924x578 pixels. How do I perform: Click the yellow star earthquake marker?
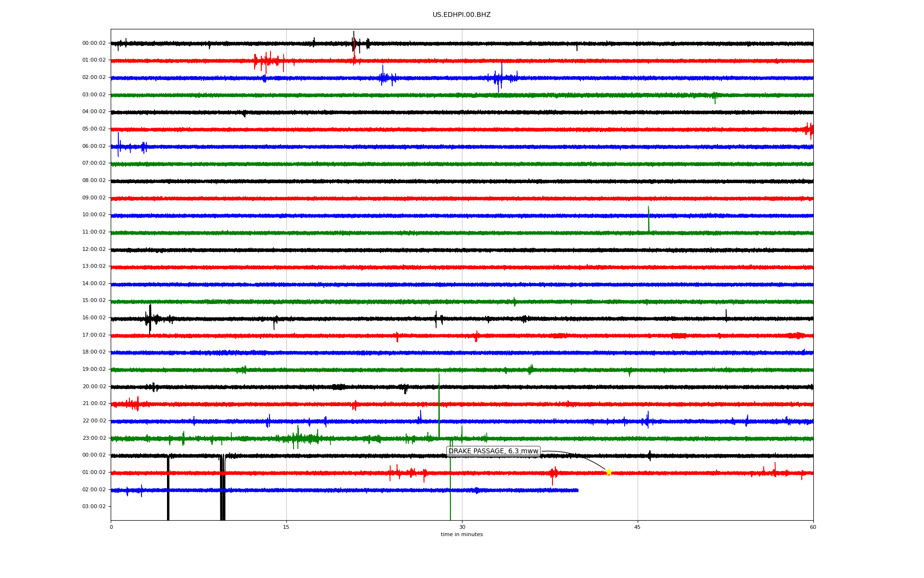pos(608,472)
